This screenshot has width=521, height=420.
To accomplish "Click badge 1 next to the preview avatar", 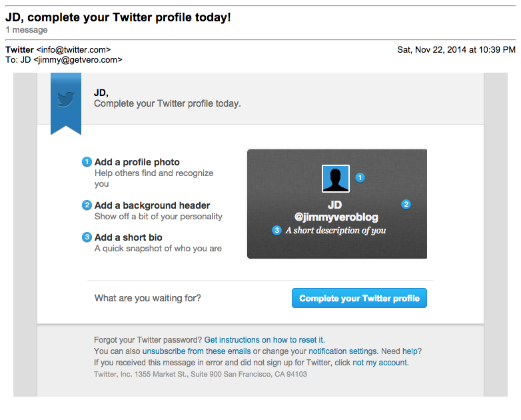I will click(x=360, y=177).
